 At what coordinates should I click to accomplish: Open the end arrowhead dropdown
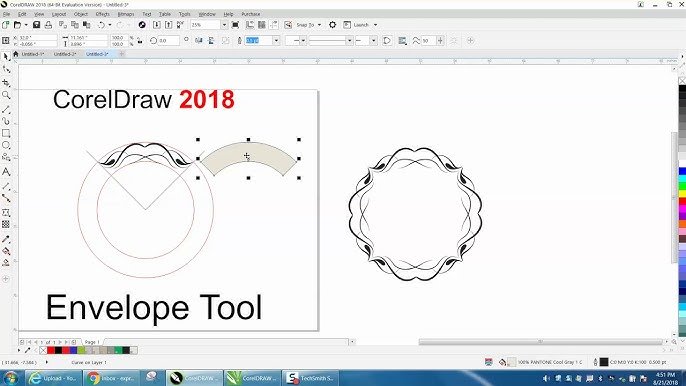(373, 41)
